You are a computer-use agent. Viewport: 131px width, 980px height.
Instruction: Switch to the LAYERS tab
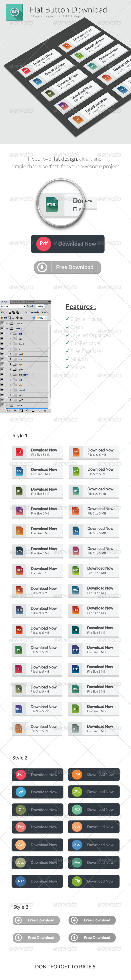point(5,302)
